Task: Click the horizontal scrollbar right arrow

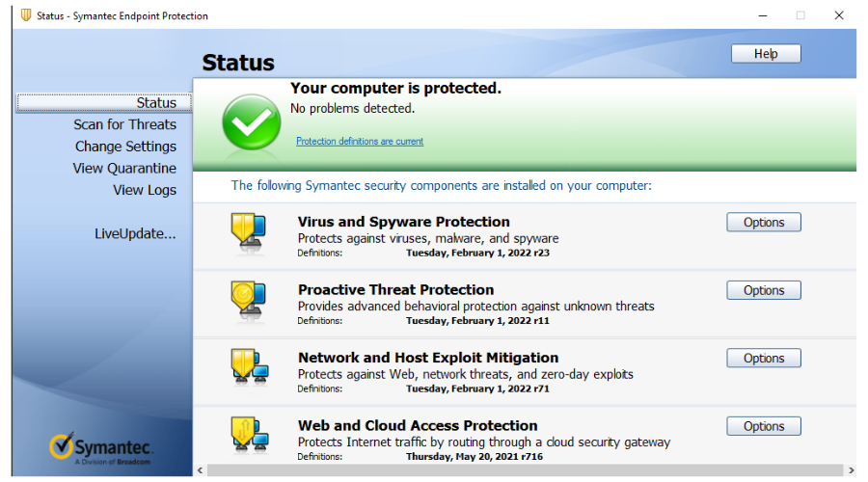Action: (x=851, y=470)
